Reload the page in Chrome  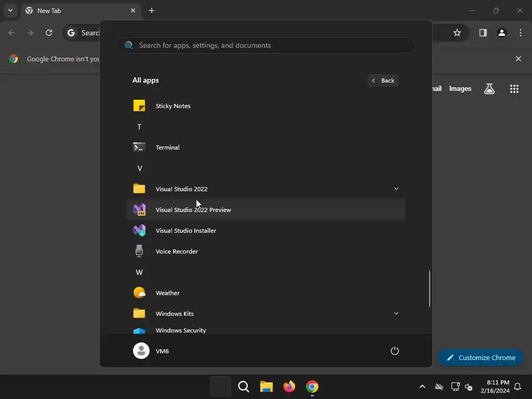click(x=49, y=33)
